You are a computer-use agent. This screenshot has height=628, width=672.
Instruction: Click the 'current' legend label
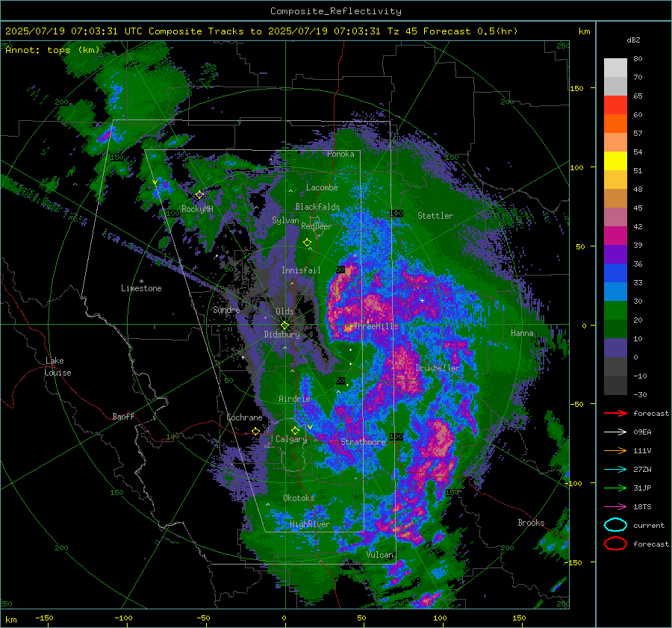[649, 526]
